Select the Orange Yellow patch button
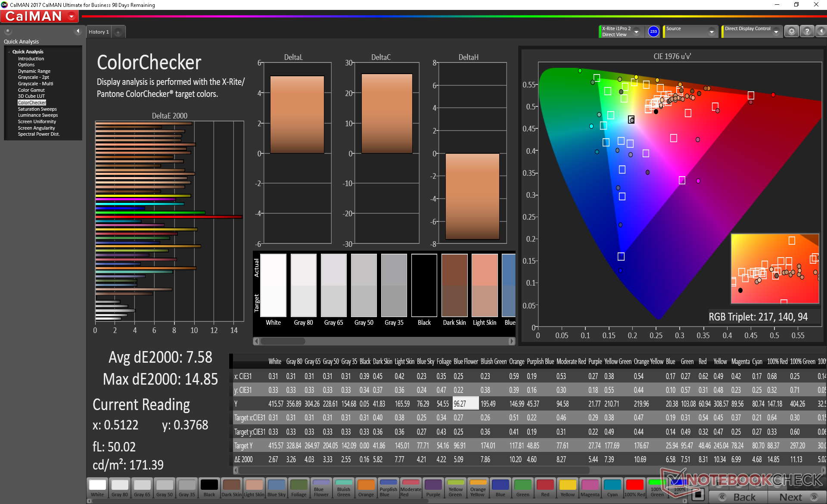Image resolution: width=827 pixels, height=504 pixels. coord(478,488)
